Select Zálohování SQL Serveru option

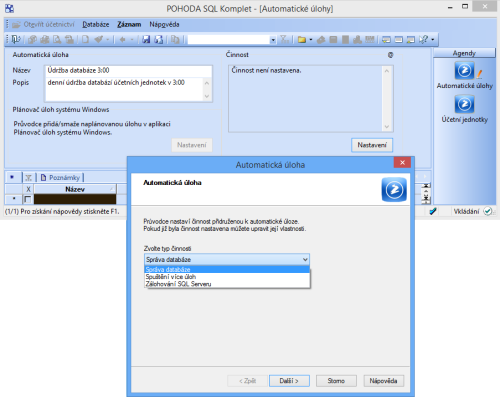(227, 284)
